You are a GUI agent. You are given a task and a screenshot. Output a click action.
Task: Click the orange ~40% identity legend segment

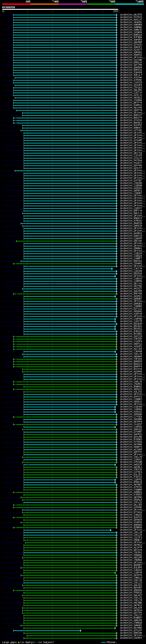coord(45,4)
